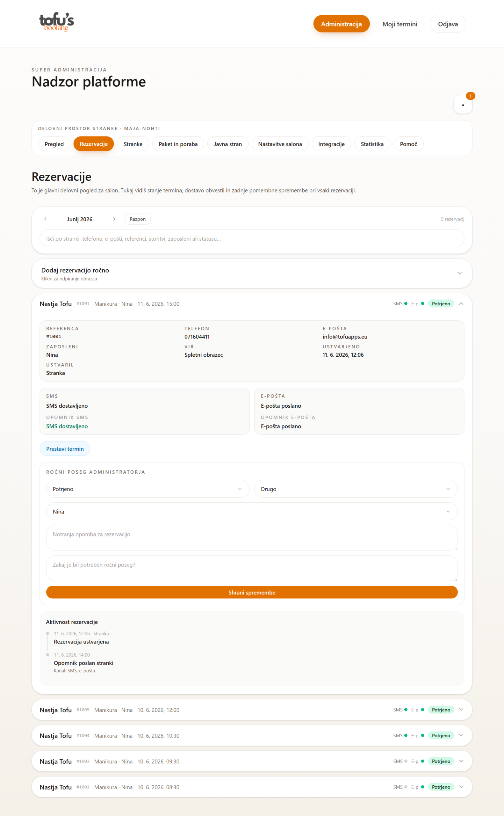Click the 5 rezervacij count
This screenshot has width=504, height=816.
click(x=452, y=219)
